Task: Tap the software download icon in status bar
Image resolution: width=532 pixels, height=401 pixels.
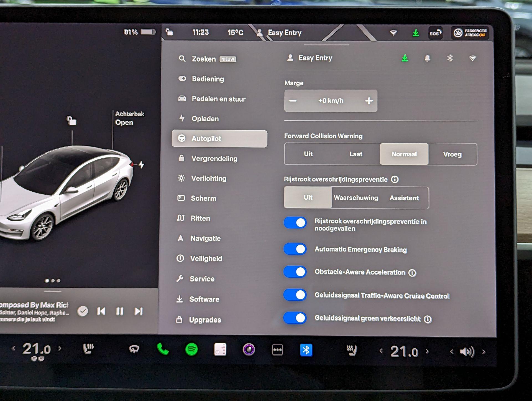Action: pyautogui.click(x=416, y=33)
